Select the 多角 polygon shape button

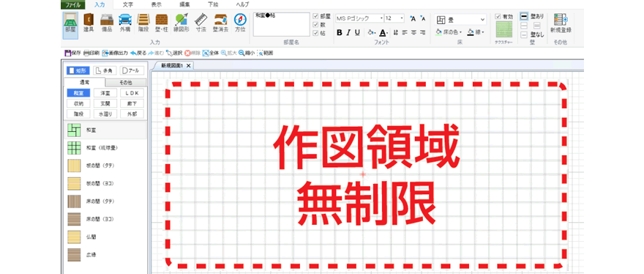pyautogui.click(x=105, y=70)
